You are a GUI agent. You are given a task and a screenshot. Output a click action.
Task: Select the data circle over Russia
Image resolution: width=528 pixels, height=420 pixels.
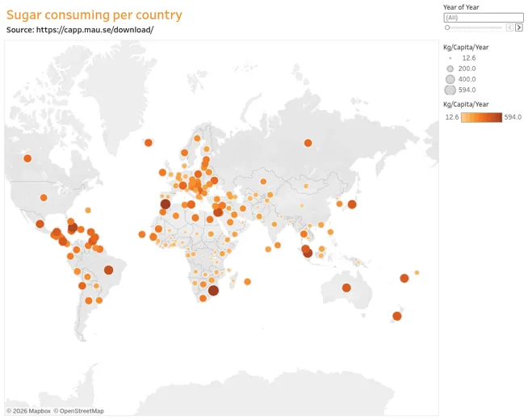point(308,143)
